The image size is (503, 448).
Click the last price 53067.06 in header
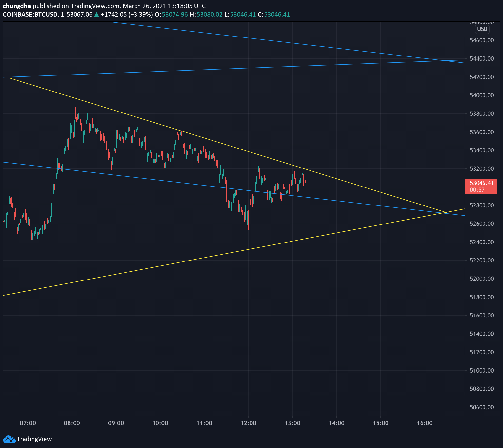79,14
